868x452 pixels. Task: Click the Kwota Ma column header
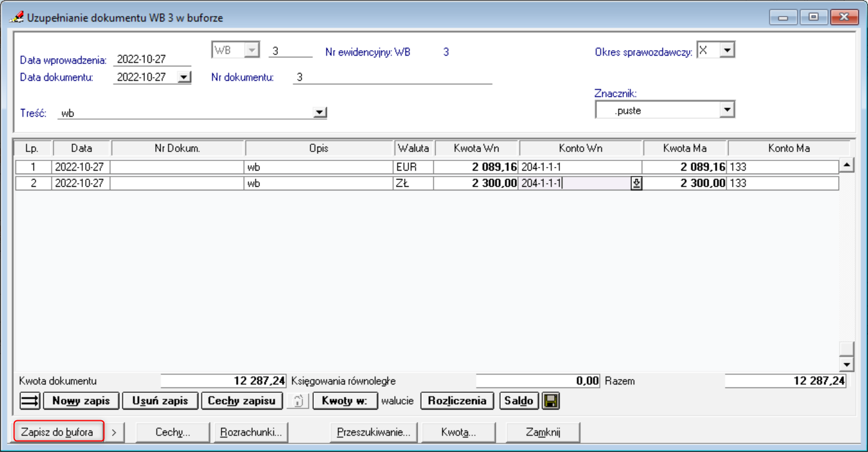point(685,148)
